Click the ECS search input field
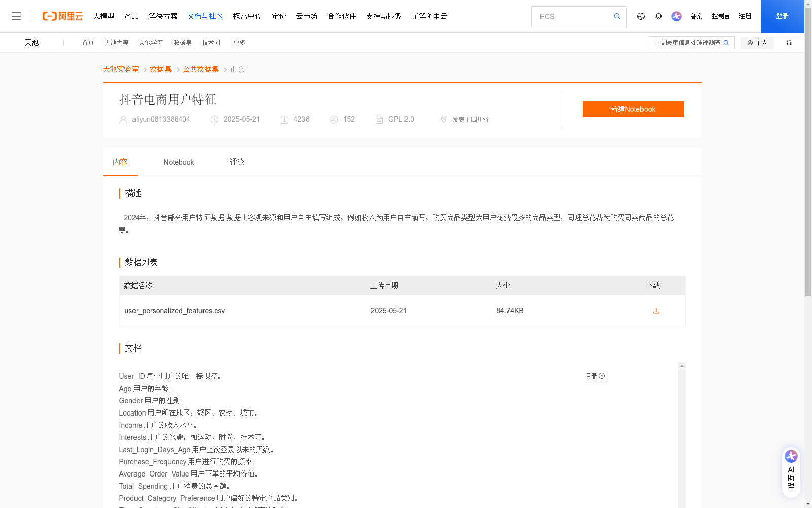The width and height of the screenshot is (812, 508). pyautogui.click(x=568, y=16)
